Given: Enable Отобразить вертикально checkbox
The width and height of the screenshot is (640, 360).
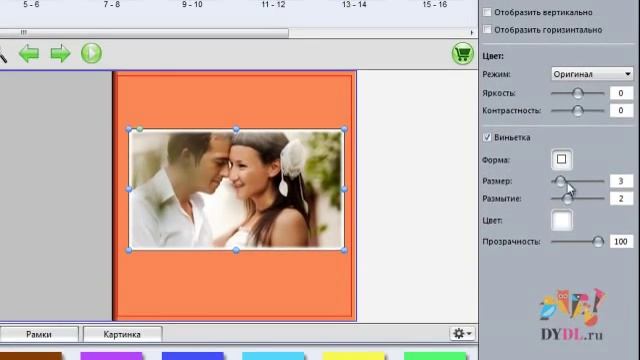Looking at the screenshot, I should [x=487, y=12].
